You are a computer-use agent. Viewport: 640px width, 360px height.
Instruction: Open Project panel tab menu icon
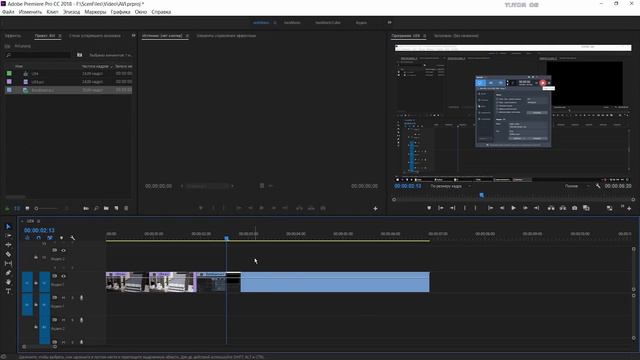pos(60,36)
